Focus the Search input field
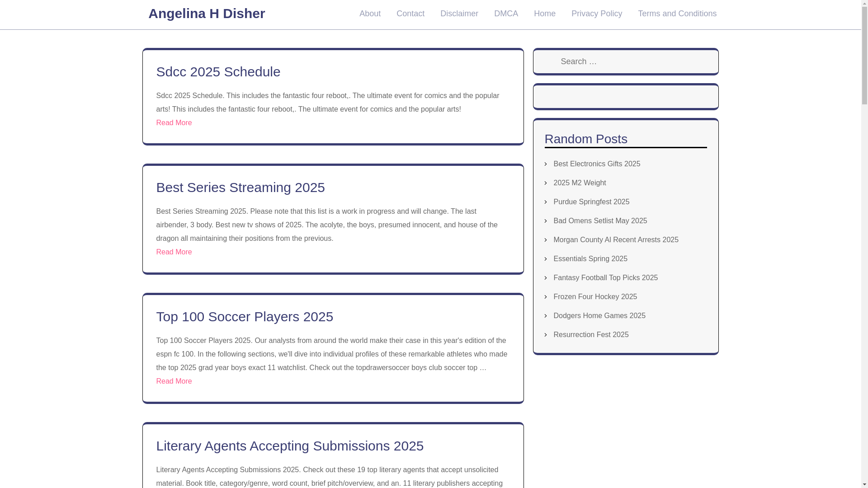Viewport: 868px width, 488px height. [x=626, y=61]
